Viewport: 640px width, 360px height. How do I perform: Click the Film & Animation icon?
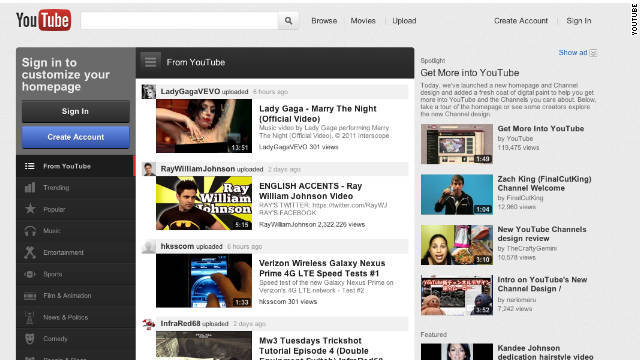point(30,296)
